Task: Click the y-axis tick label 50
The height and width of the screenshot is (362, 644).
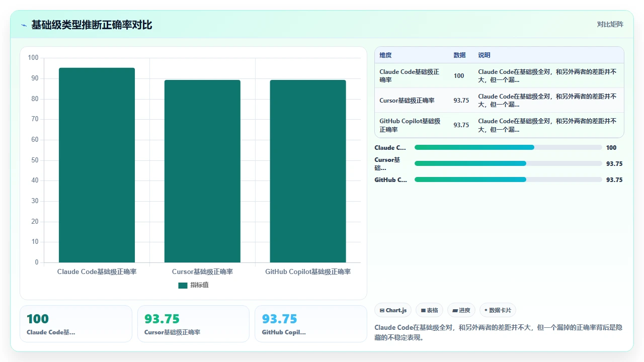Action: pyautogui.click(x=35, y=160)
